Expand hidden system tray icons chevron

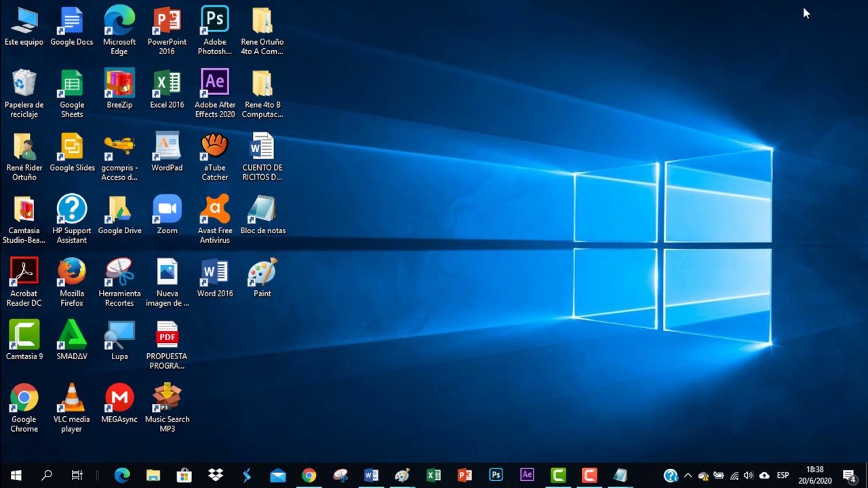688,475
